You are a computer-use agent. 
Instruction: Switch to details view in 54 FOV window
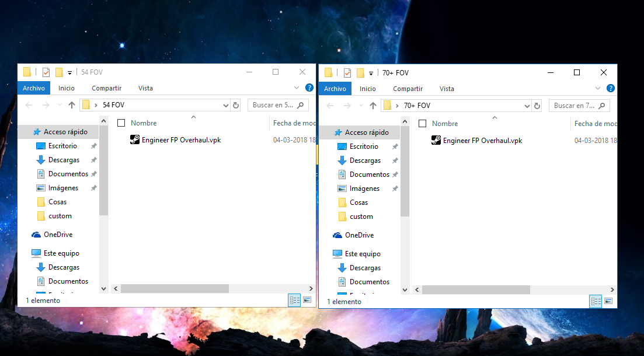pyautogui.click(x=294, y=300)
